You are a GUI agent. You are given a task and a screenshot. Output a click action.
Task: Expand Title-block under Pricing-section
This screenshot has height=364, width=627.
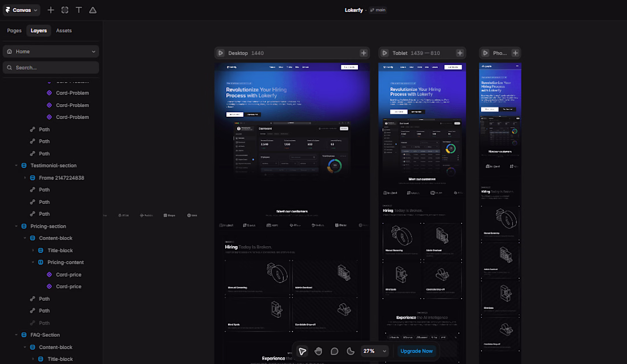pos(33,251)
